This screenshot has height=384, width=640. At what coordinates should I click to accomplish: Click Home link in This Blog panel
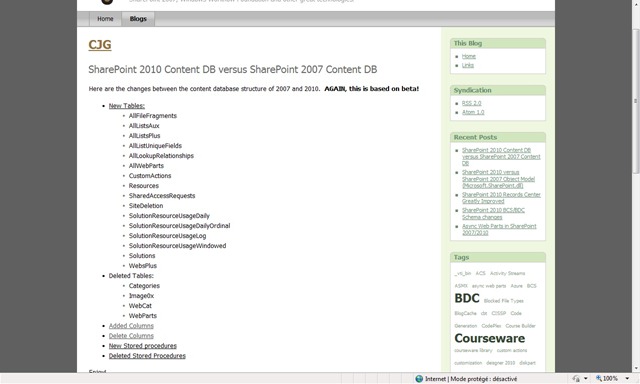click(469, 56)
